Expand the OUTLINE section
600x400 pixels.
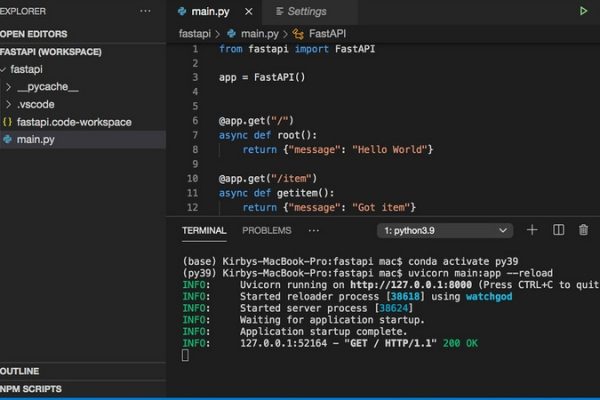point(83,371)
